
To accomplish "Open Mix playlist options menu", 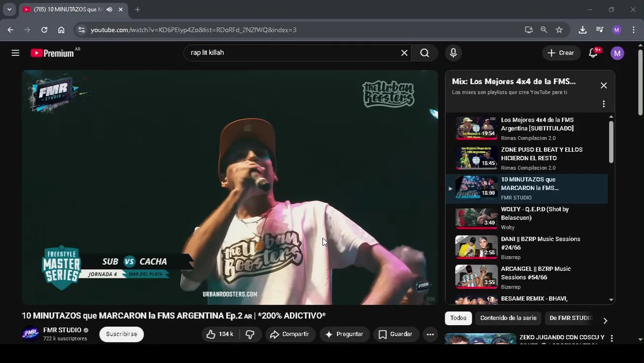I will 604,104.
